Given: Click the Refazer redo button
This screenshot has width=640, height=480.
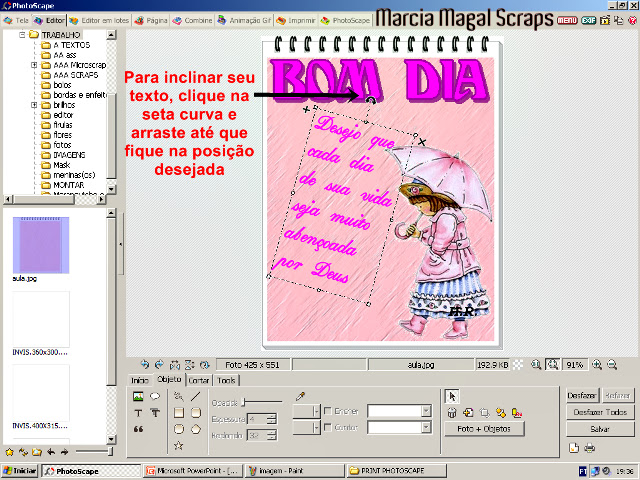Looking at the screenshot, I should (x=618, y=396).
